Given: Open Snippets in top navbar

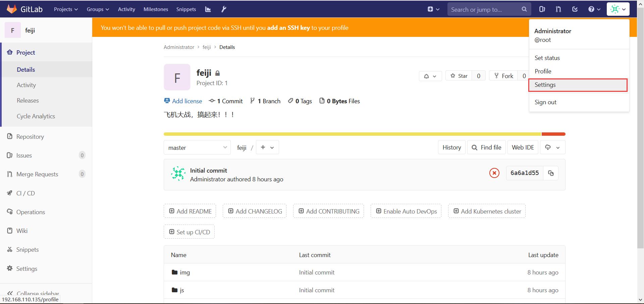Looking at the screenshot, I should point(186,9).
